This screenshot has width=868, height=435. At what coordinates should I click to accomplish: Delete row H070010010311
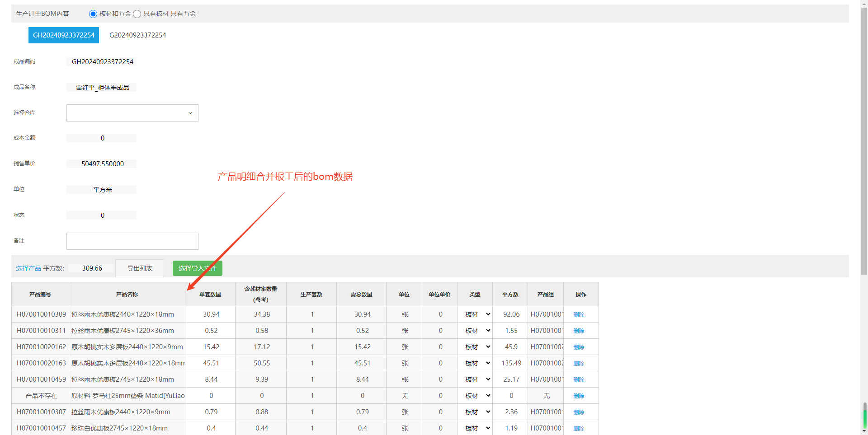pos(579,331)
